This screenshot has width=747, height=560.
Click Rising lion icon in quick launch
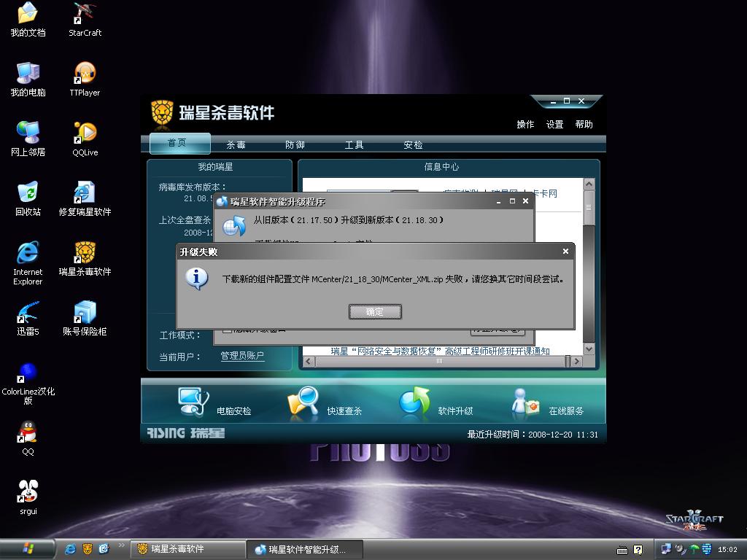(x=88, y=549)
